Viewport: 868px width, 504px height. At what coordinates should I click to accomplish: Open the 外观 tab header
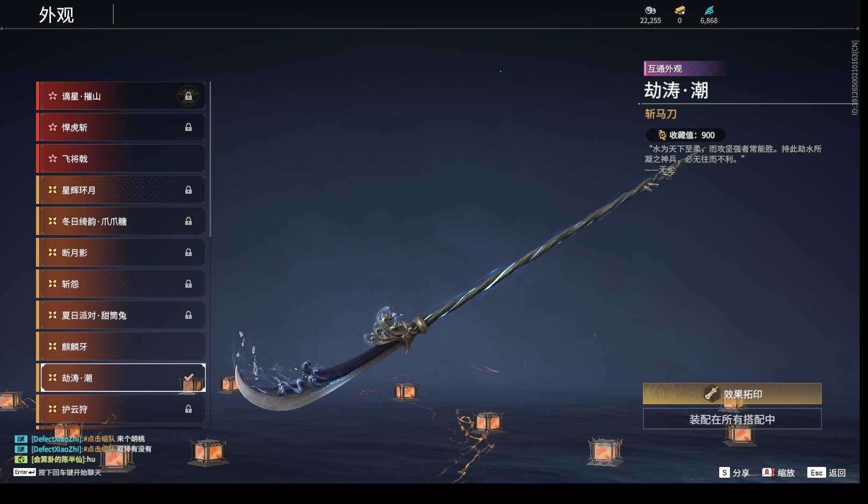(x=56, y=14)
